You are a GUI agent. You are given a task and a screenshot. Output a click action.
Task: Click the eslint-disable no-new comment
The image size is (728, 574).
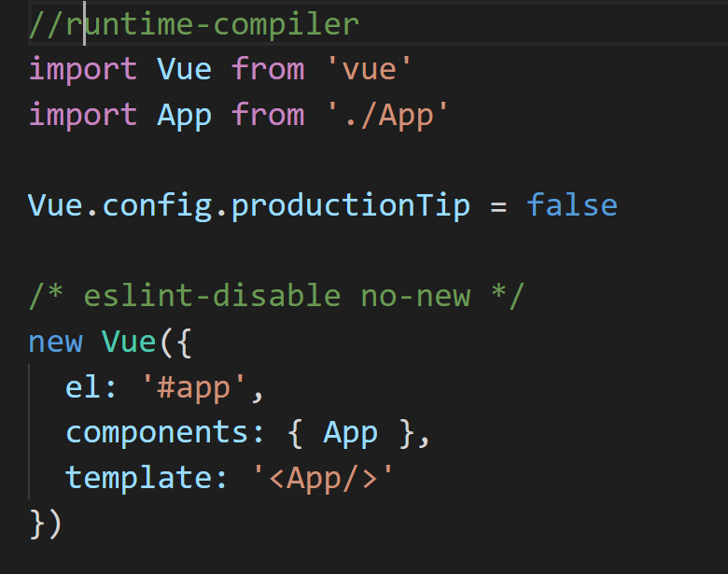coord(277,296)
